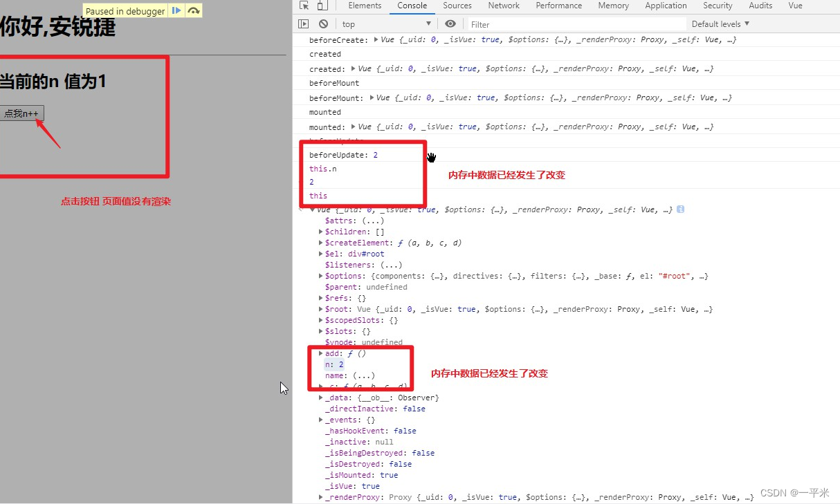Expand the add function entry
This screenshot has width=840, height=504.
pyautogui.click(x=320, y=353)
